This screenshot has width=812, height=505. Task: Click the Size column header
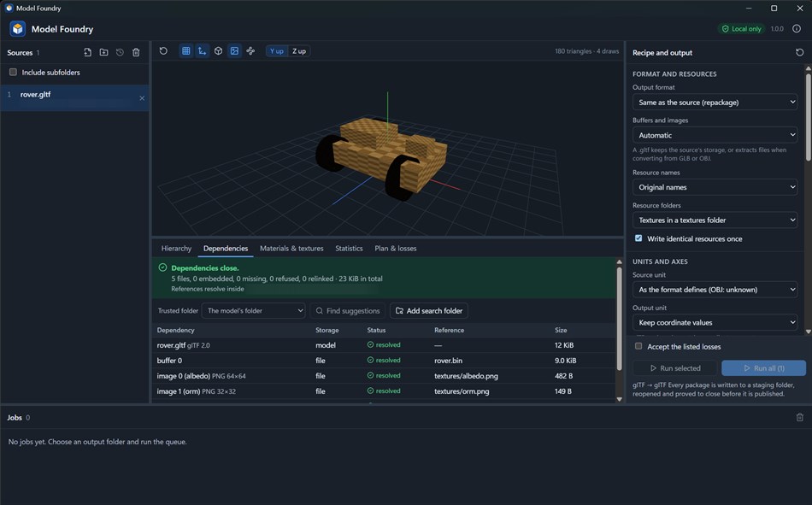pyautogui.click(x=561, y=330)
